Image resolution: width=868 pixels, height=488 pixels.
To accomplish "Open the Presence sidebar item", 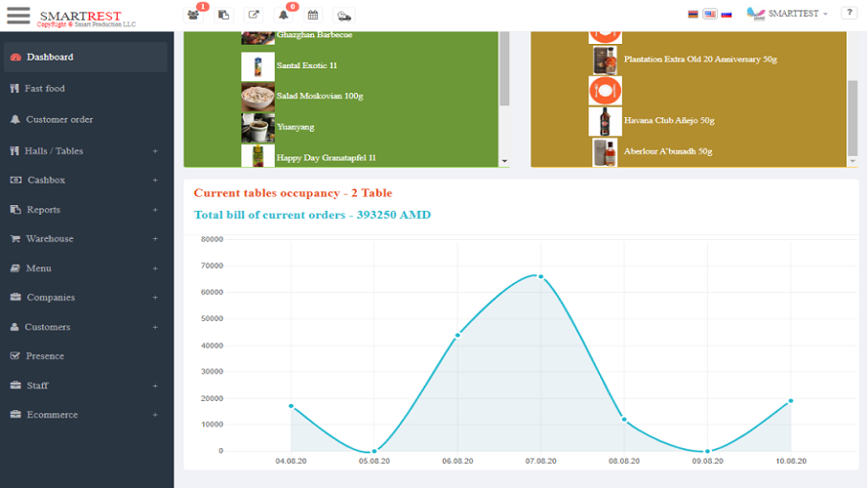I will (45, 356).
